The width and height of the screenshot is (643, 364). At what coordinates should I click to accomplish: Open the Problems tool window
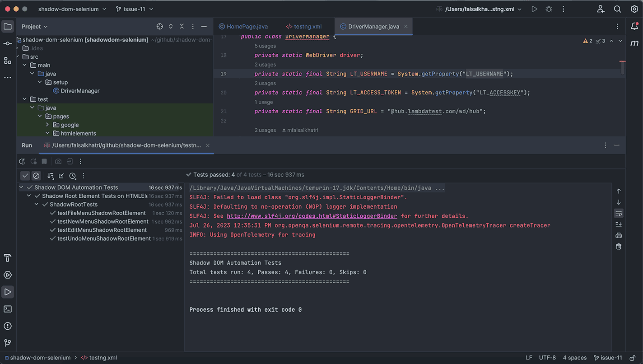pos(7,326)
